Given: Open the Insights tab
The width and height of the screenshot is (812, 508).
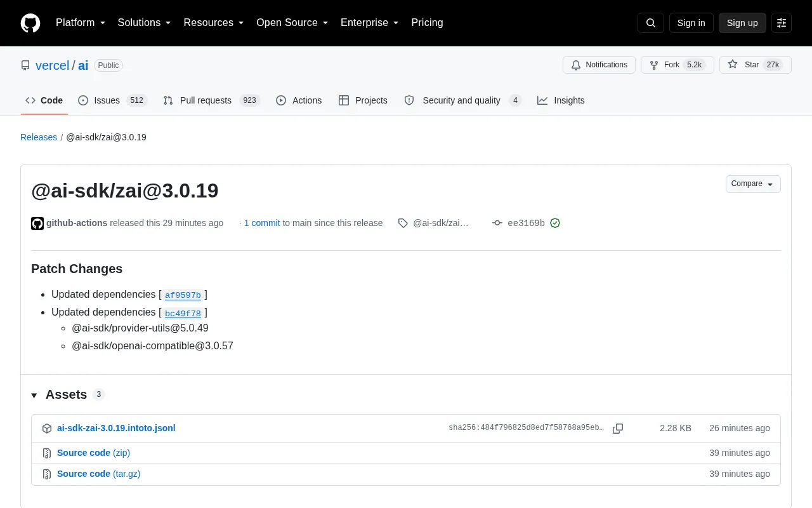Looking at the screenshot, I should click(561, 100).
